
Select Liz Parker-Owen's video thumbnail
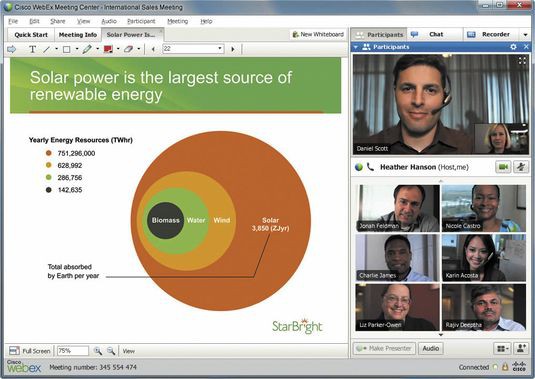pos(397,307)
